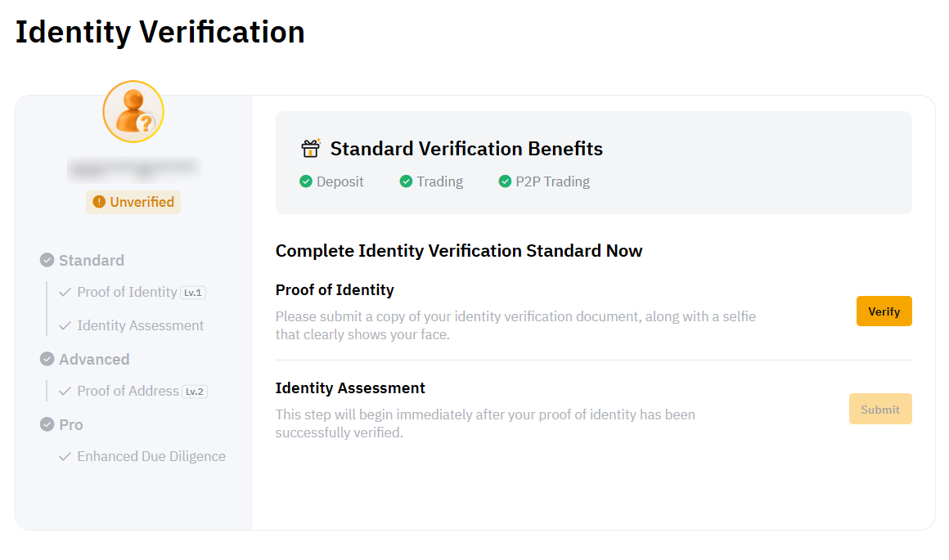Select the Proof of Identity checkmark
The image size is (949, 560).
pyautogui.click(x=65, y=292)
